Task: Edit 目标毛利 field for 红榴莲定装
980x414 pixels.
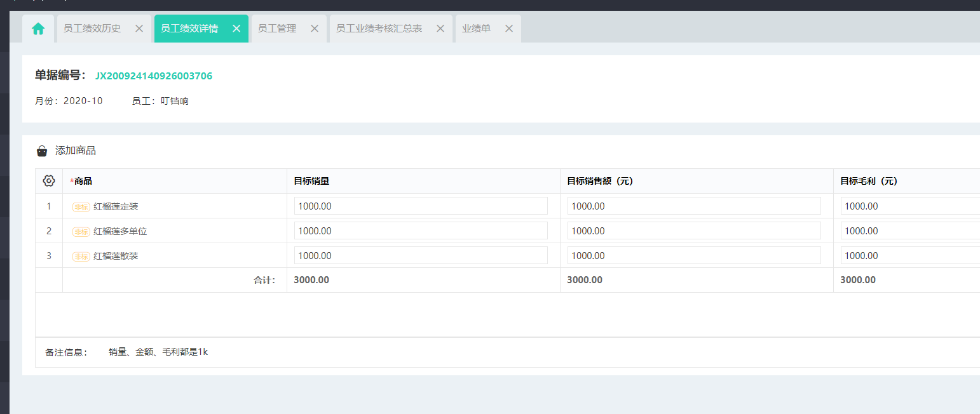Action: 910,206
